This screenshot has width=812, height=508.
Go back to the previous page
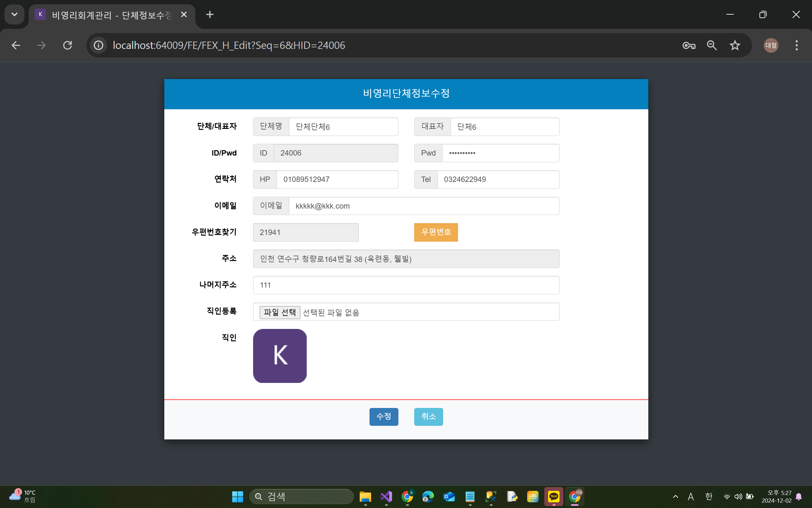[x=16, y=45]
